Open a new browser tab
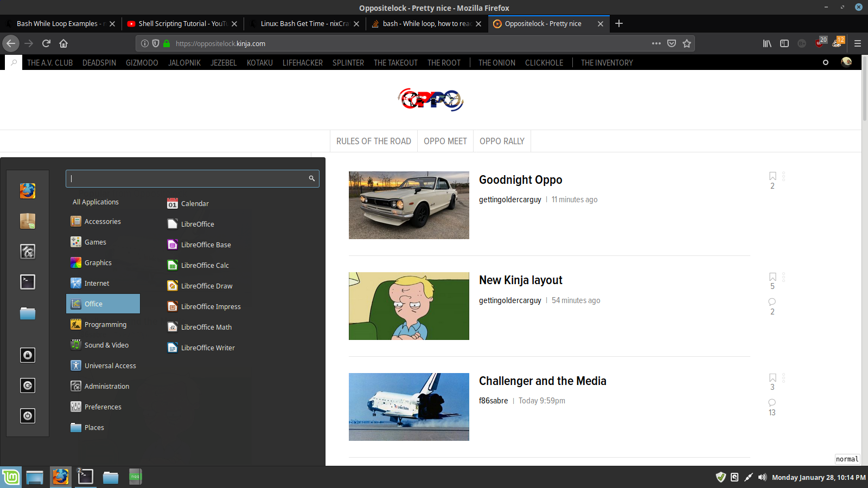 pos(619,23)
